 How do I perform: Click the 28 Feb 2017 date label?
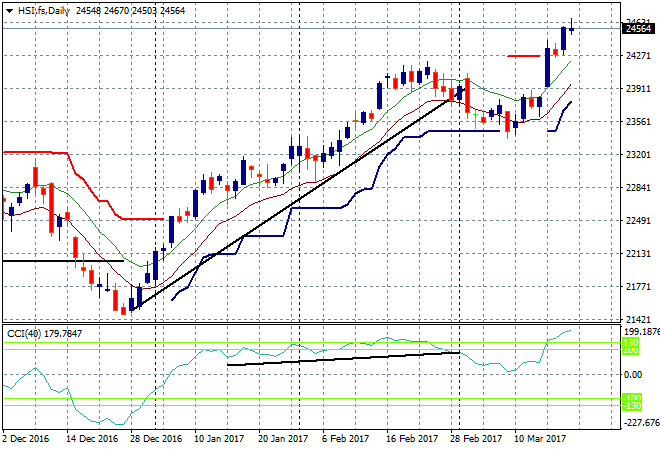pyautogui.click(x=476, y=439)
